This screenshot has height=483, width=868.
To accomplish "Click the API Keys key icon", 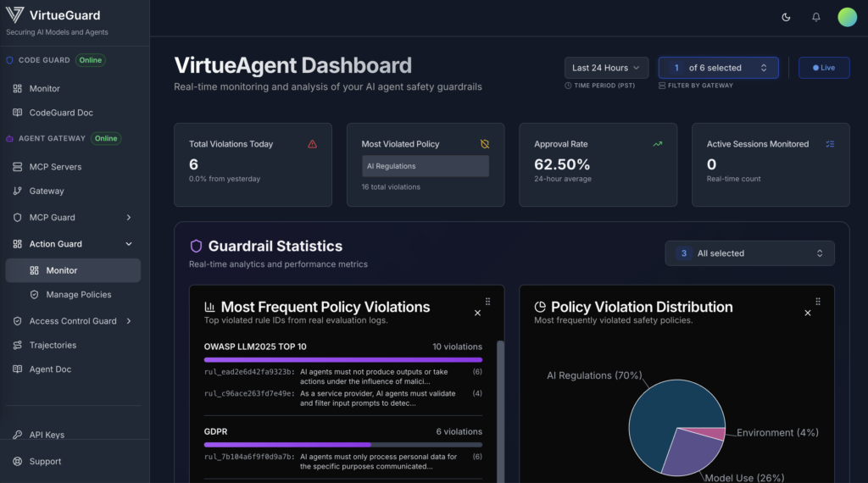I will tap(17, 435).
